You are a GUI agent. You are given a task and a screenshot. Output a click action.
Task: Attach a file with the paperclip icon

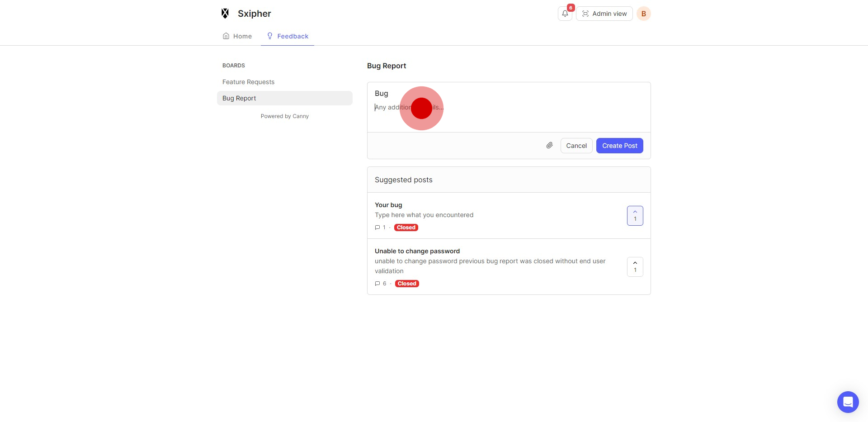click(549, 146)
